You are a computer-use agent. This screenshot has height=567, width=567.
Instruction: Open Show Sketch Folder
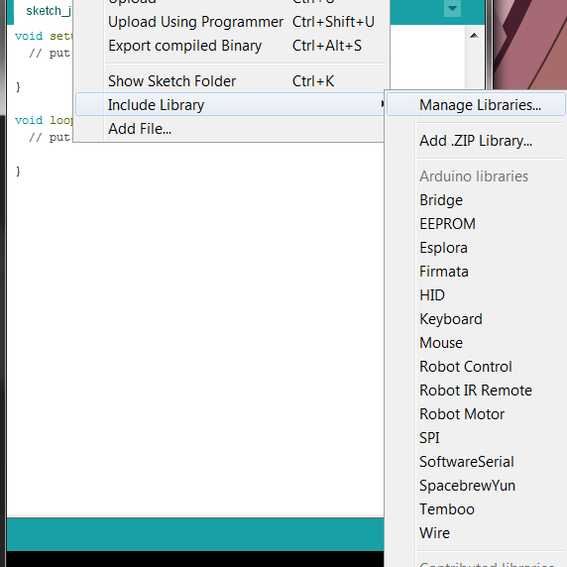click(x=230, y=81)
